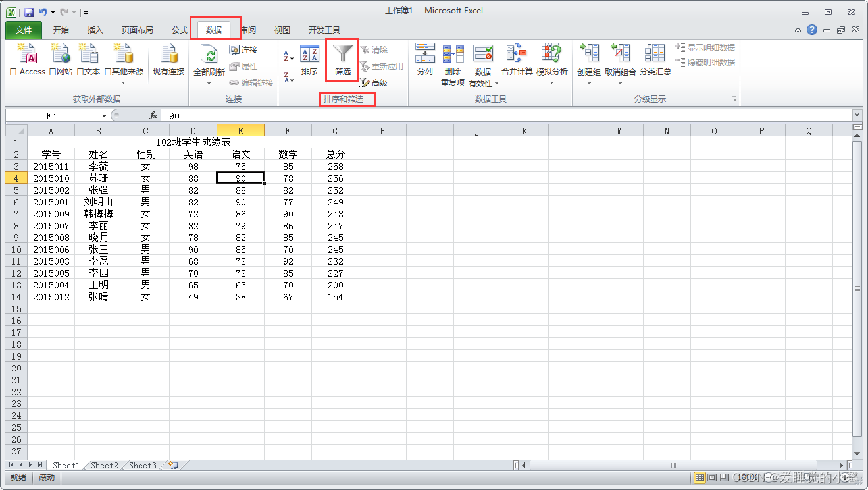Click the Name Box showing E4
Viewport: 868px width, 490px height.
click(52, 115)
